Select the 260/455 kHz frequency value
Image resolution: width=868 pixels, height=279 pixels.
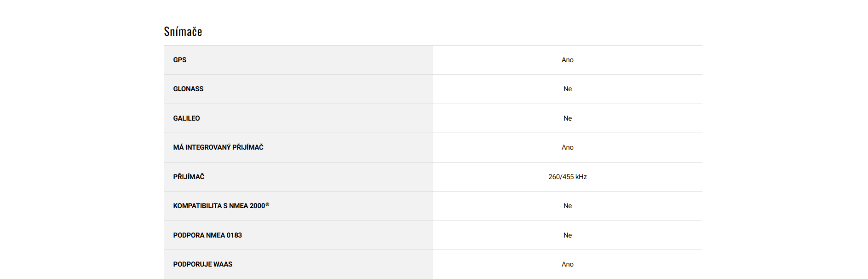point(567,177)
